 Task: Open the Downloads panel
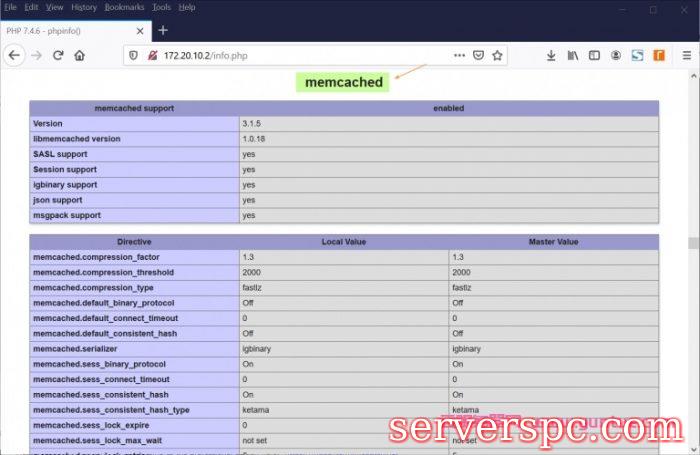point(551,55)
